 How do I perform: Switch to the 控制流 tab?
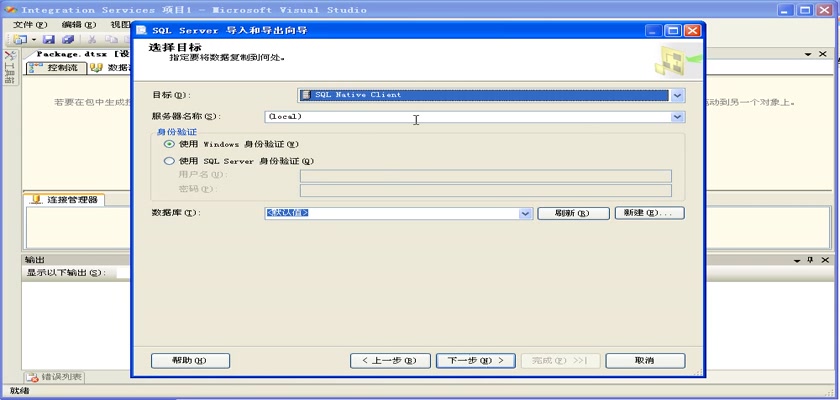pyautogui.click(x=56, y=68)
